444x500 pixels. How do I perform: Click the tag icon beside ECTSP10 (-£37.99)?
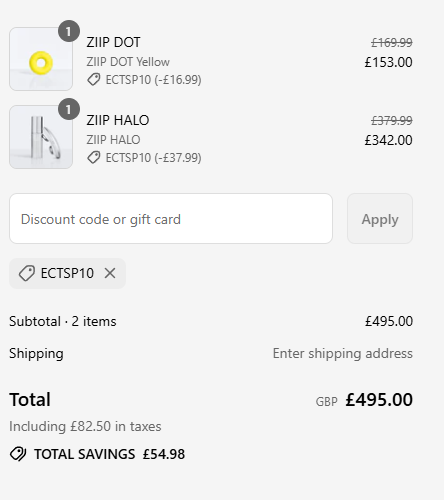click(94, 158)
